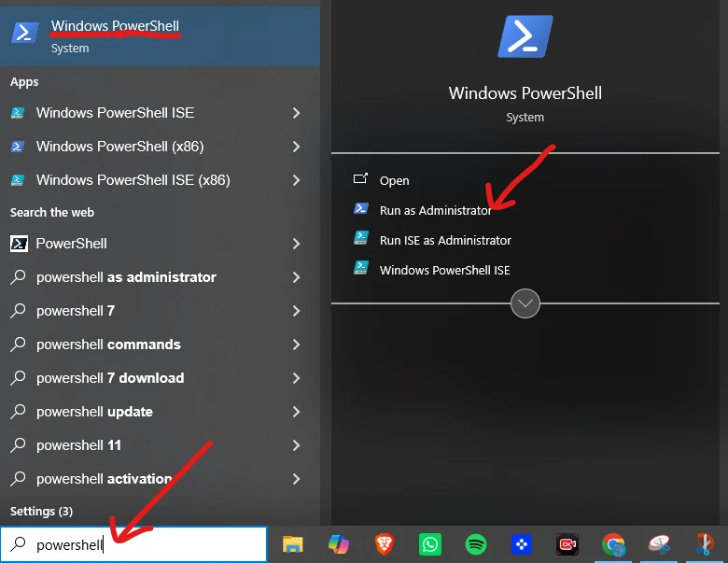The height and width of the screenshot is (563, 728).
Task: Click the Run as Administrator icon
Action: pos(361,208)
